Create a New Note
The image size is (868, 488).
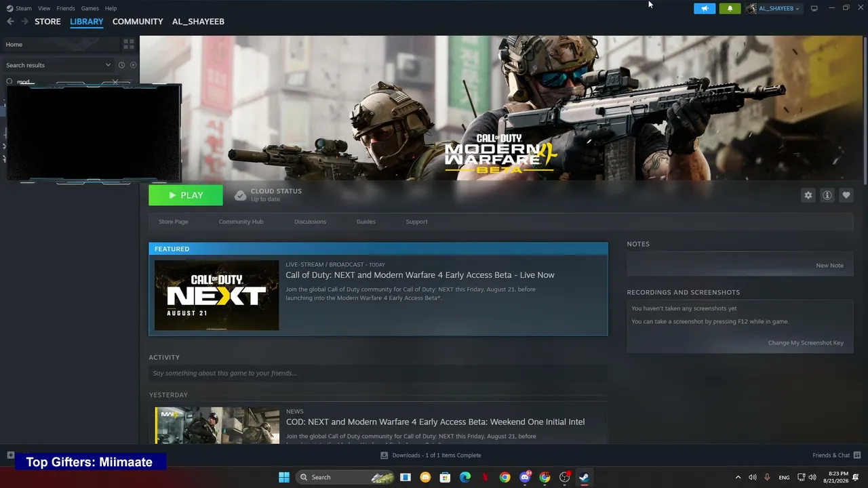(829, 266)
